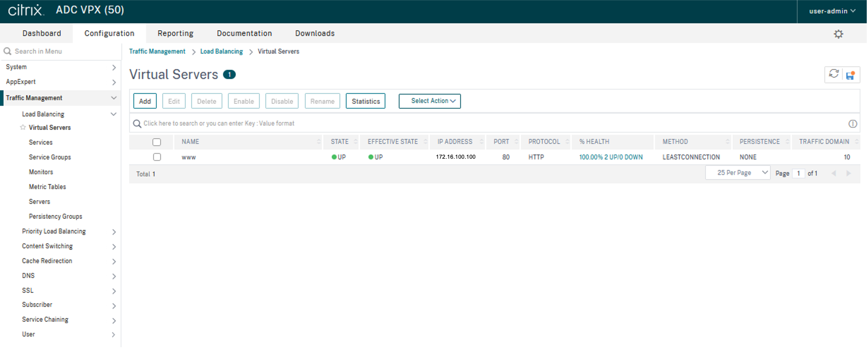Click the save configuration floppy icon

(x=850, y=75)
